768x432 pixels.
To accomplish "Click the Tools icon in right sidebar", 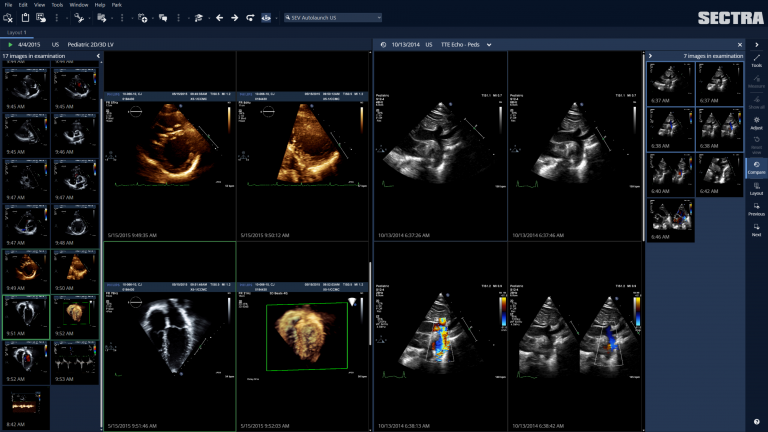I will click(756, 60).
